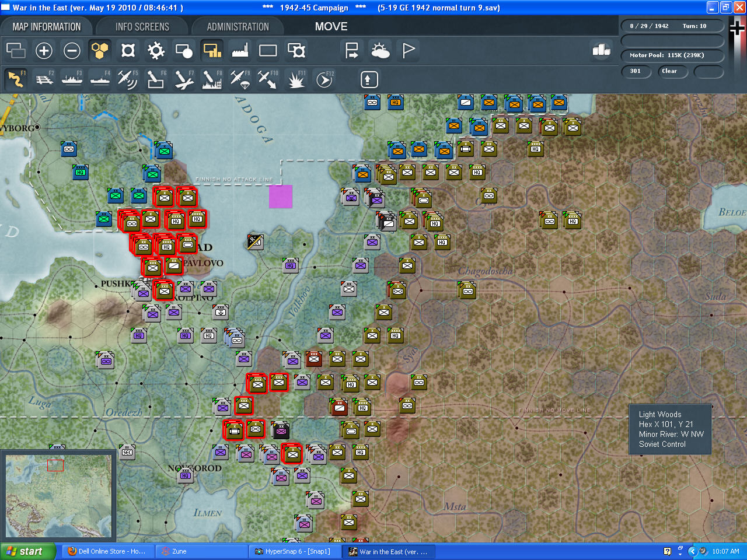Toggle the overlapping windows icon in the toolbar
The image size is (747, 560).
[16, 51]
